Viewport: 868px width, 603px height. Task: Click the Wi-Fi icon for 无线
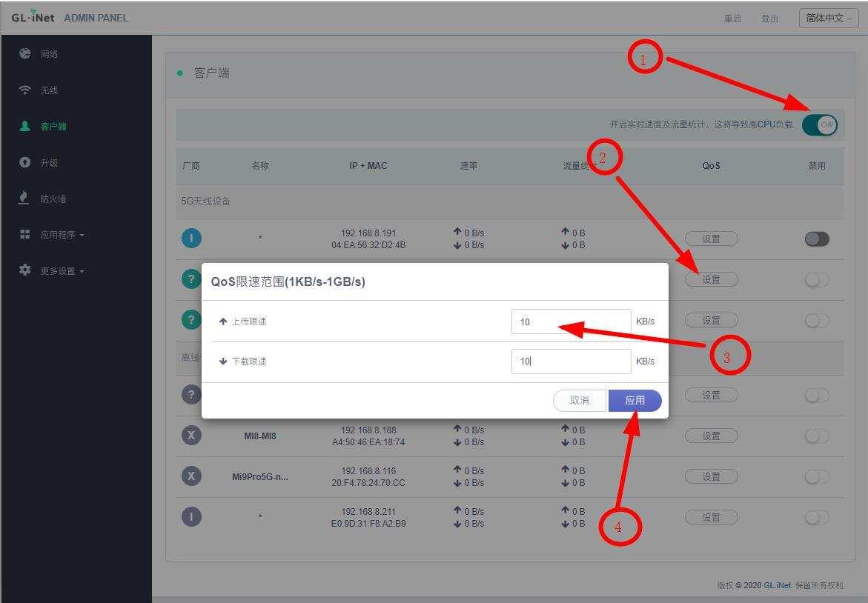tap(25, 90)
